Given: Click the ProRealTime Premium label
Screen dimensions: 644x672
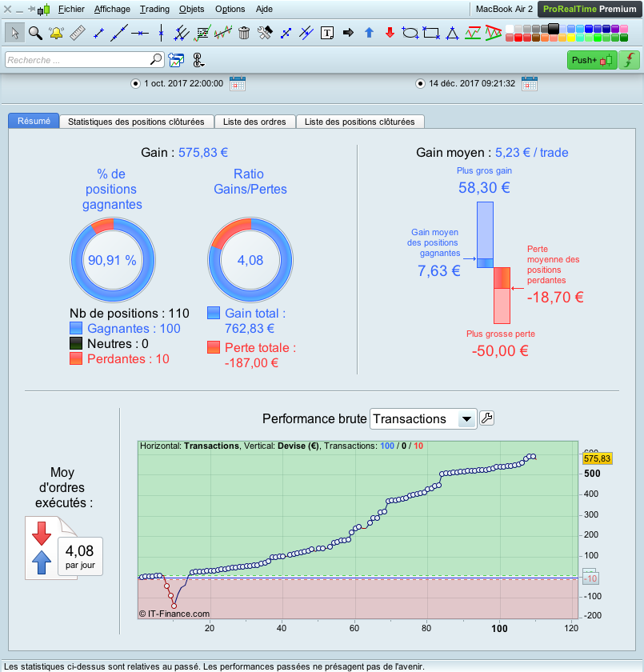Looking at the screenshot, I should click(x=590, y=9).
